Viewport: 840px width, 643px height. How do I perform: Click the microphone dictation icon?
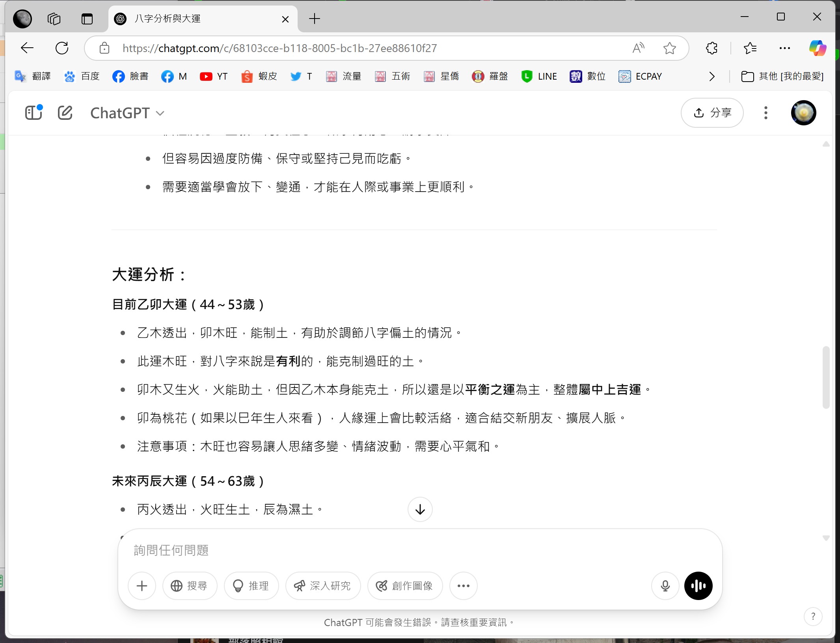pyautogui.click(x=665, y=586)
